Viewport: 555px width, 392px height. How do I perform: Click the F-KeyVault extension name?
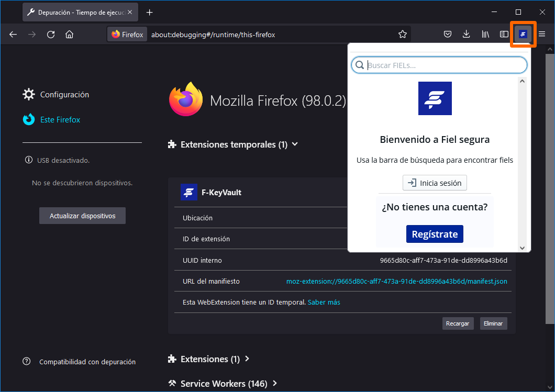221,193
